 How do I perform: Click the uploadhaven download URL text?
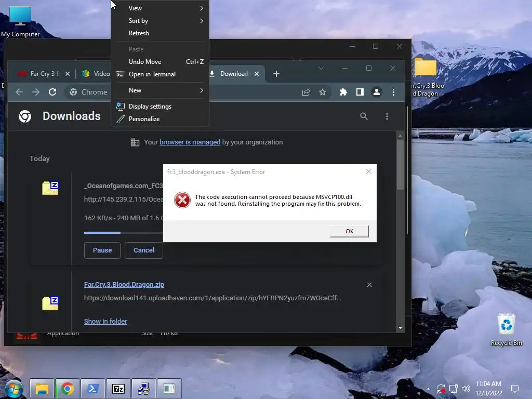click(212, 298)
